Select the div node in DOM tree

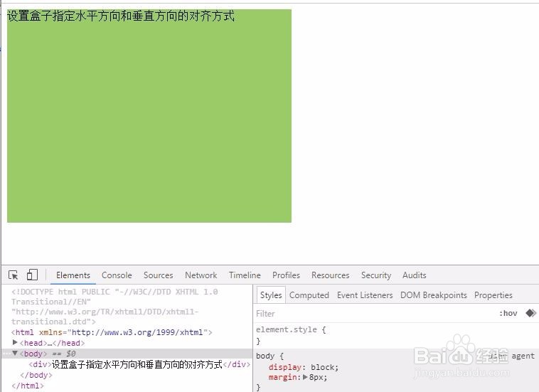139,364
